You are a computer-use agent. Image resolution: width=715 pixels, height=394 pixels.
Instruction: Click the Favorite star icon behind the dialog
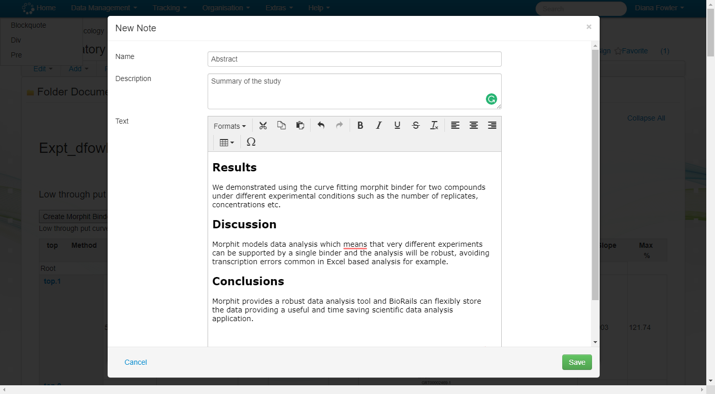618,51
